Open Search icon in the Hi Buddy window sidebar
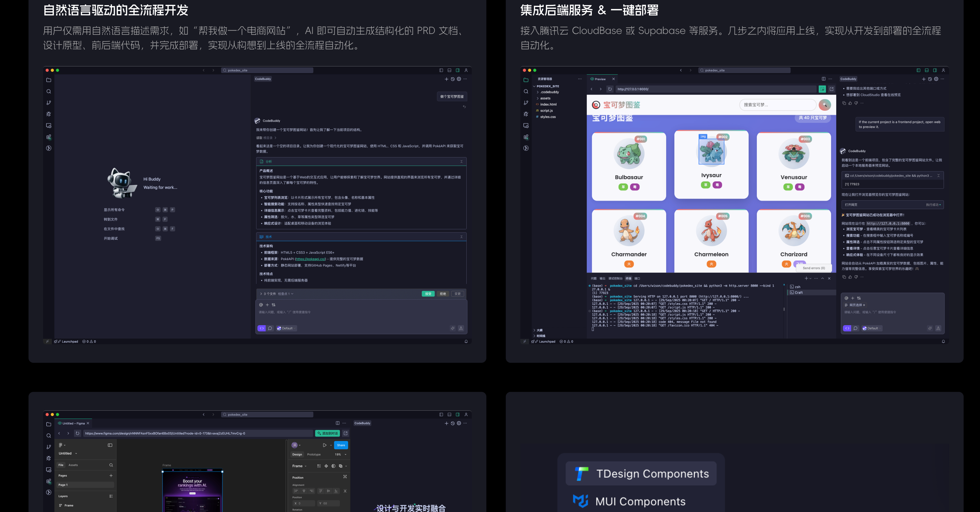The image size is (980, 512). click(49, 91)
